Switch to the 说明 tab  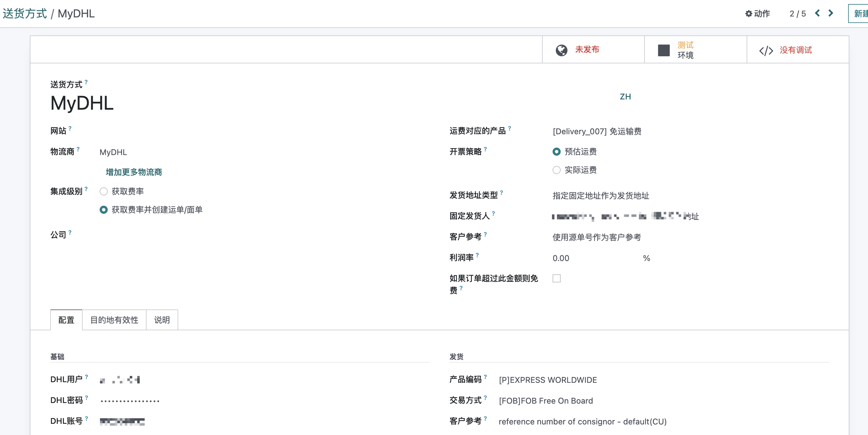(162, 320)
